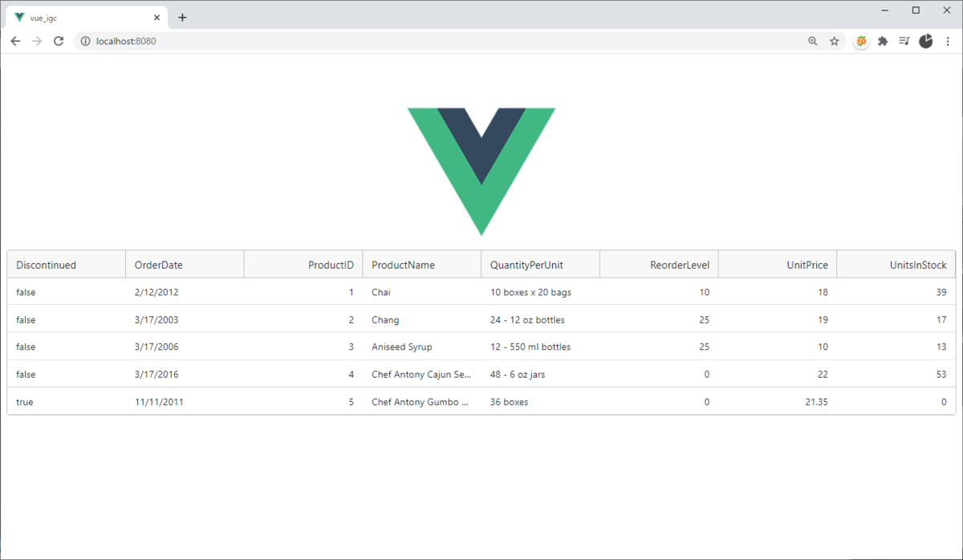Click the order date 2/12/2012
The image size is (963, 560).
point(185,292)
